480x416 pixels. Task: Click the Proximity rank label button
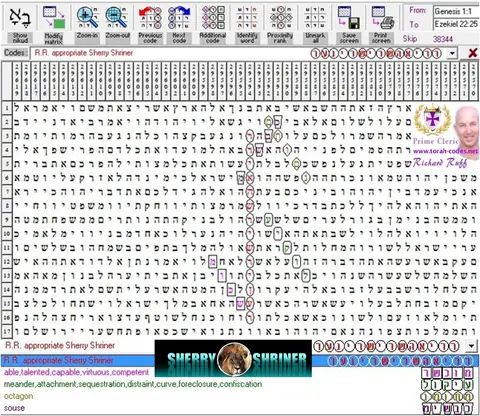[280, 38]
